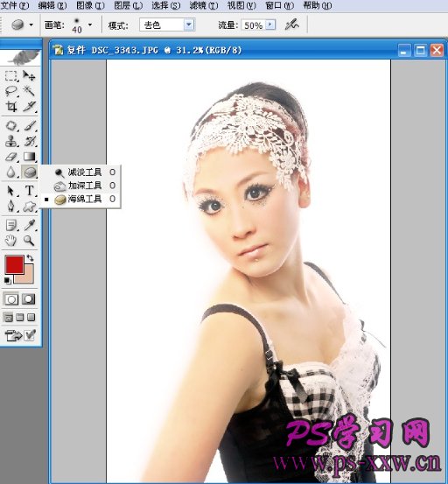Select the Lasso tool
This screenshot has width=448, height=484.
pos(11,91)
